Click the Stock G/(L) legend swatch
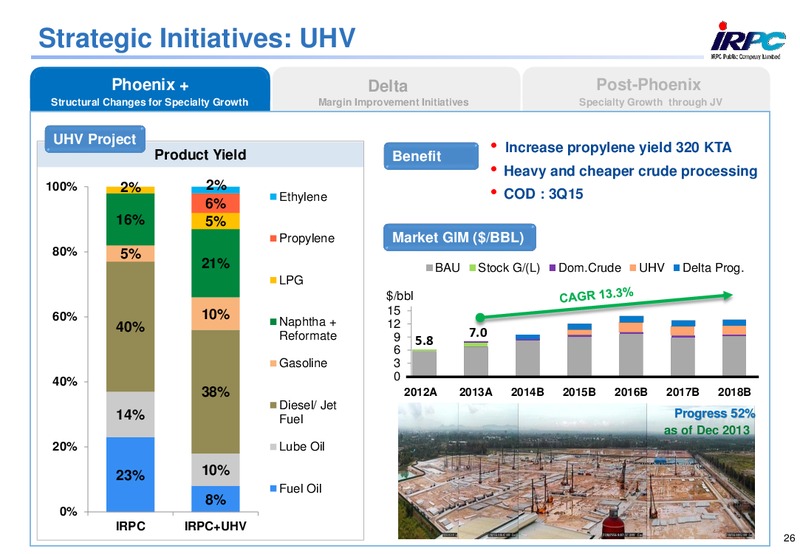 click(472, 268)
